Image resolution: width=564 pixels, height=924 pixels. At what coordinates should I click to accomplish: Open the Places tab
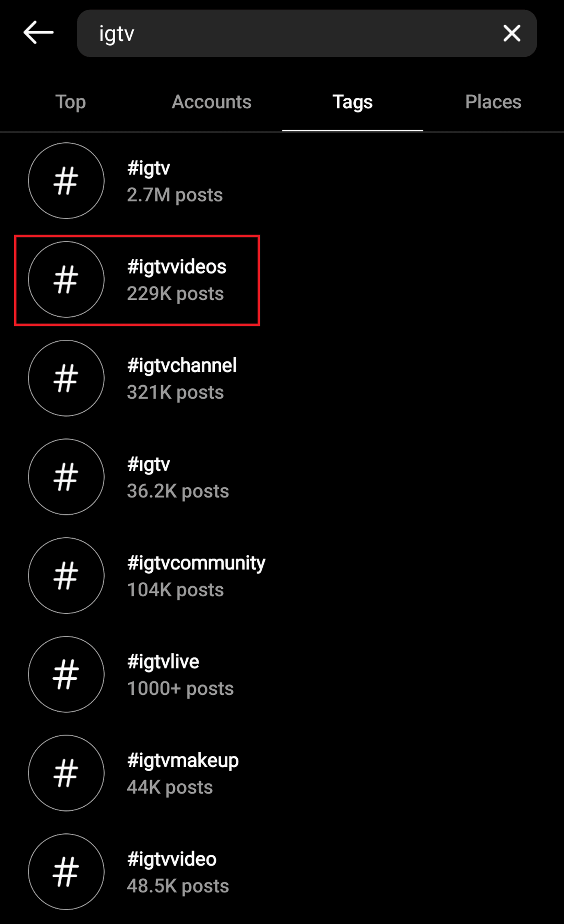[x=493, y=102]
